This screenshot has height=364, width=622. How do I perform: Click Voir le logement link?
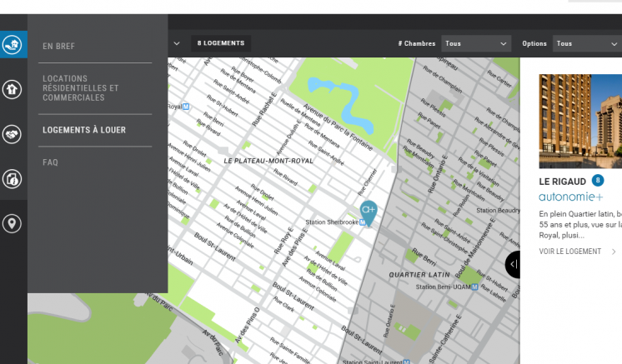[x=569, y=251]
